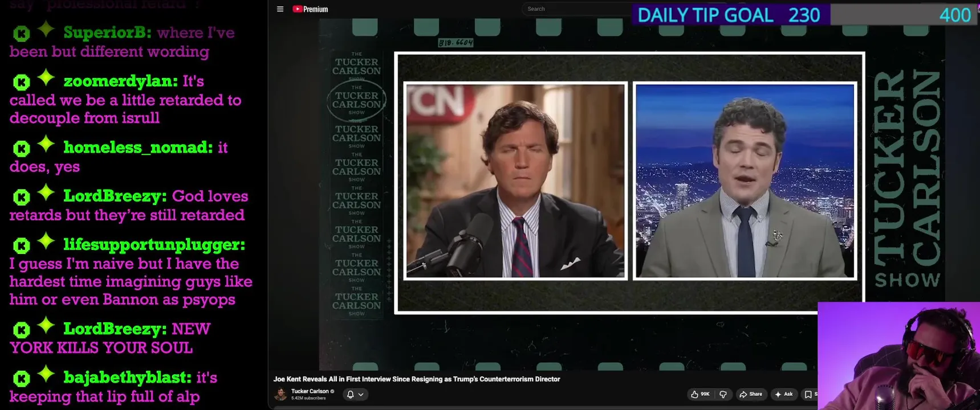980x410 pixels.
Task: Click the Daily Tip Goal progress bar
Action: [806, 15]
